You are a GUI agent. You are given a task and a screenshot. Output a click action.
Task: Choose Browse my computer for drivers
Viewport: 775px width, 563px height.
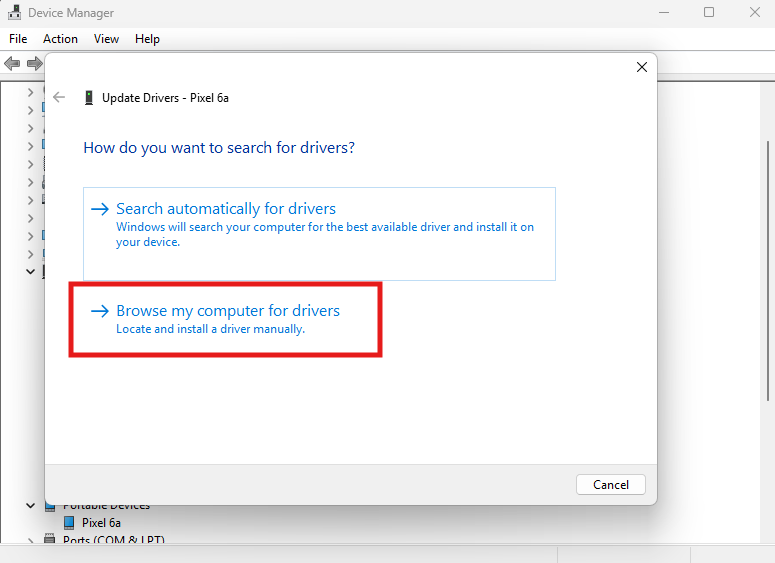coord(227,311)
